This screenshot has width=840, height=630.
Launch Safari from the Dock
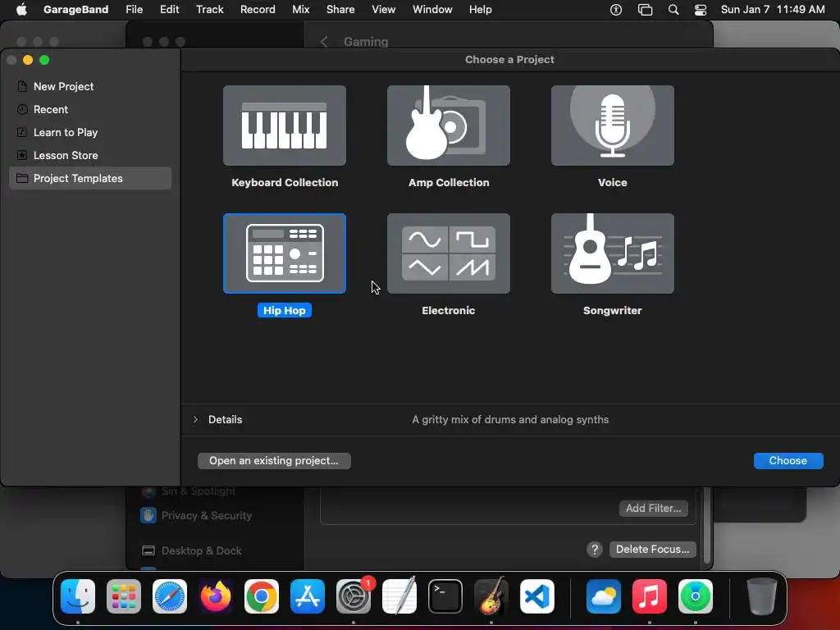170,596
